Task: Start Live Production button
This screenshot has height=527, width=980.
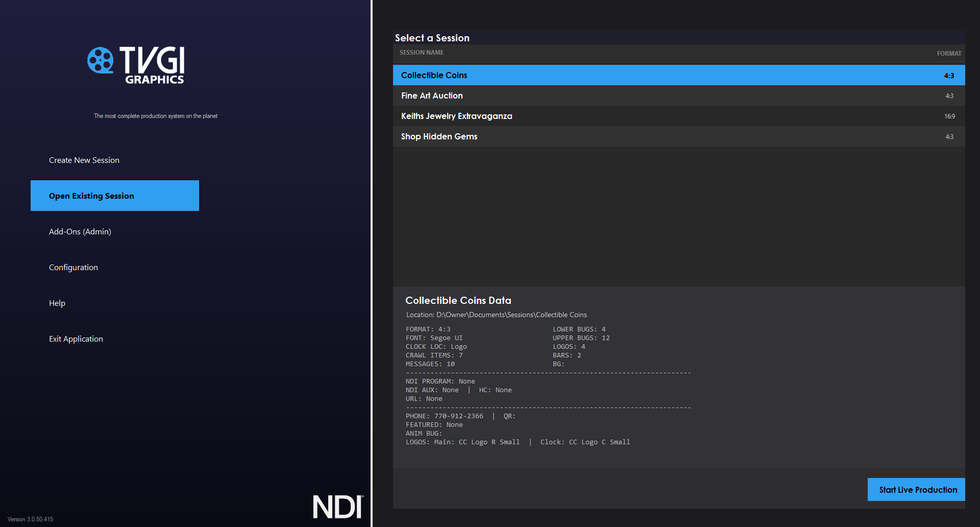Action: [916, 489]
